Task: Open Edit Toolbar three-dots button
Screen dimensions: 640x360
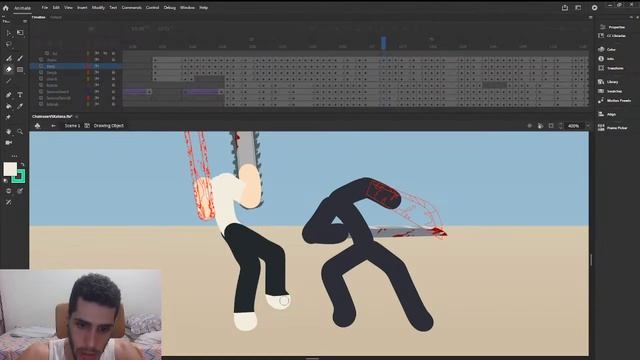Action: [14, 156]
